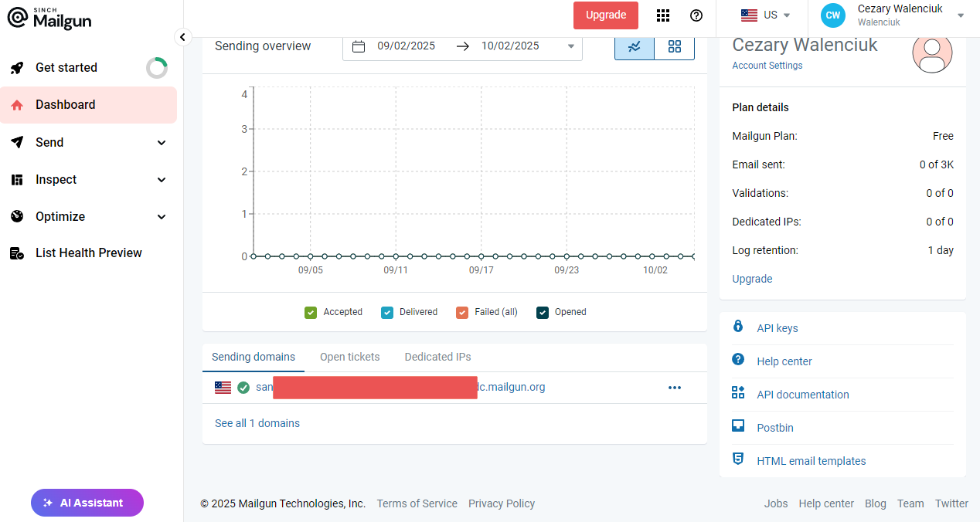Click the Help center lifebuoy icon

click(738, 360)
